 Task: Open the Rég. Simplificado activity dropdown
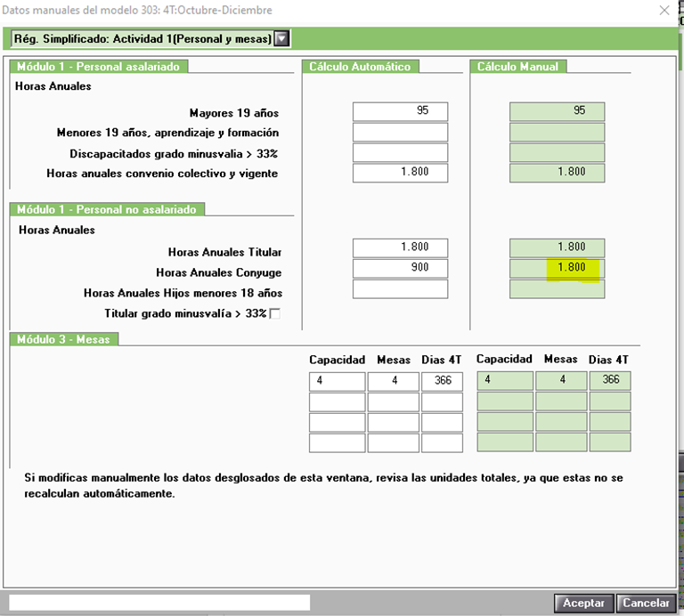281,38
